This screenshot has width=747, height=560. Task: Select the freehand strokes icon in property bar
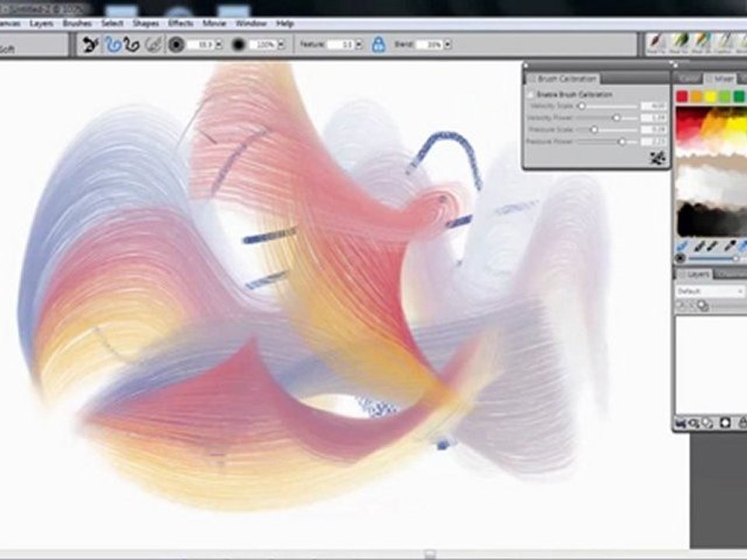[x=112, y=45]
